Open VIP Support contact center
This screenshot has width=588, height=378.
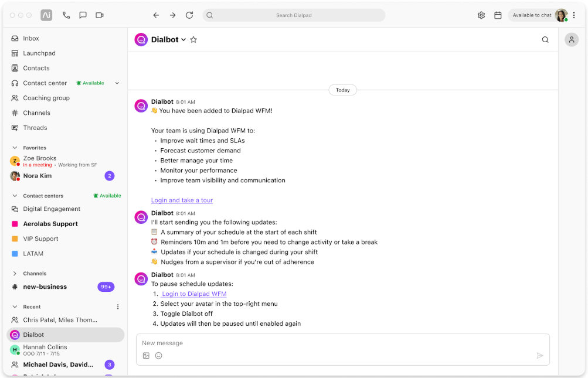[x=66, y=239]
